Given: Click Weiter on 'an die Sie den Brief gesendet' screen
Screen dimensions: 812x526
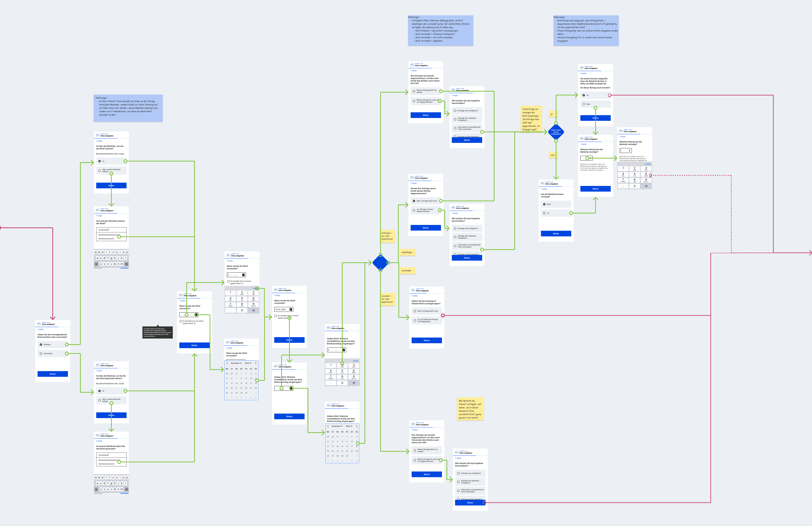Looking at the screenshot, I should pyautogui.click(x=111, y=415).
